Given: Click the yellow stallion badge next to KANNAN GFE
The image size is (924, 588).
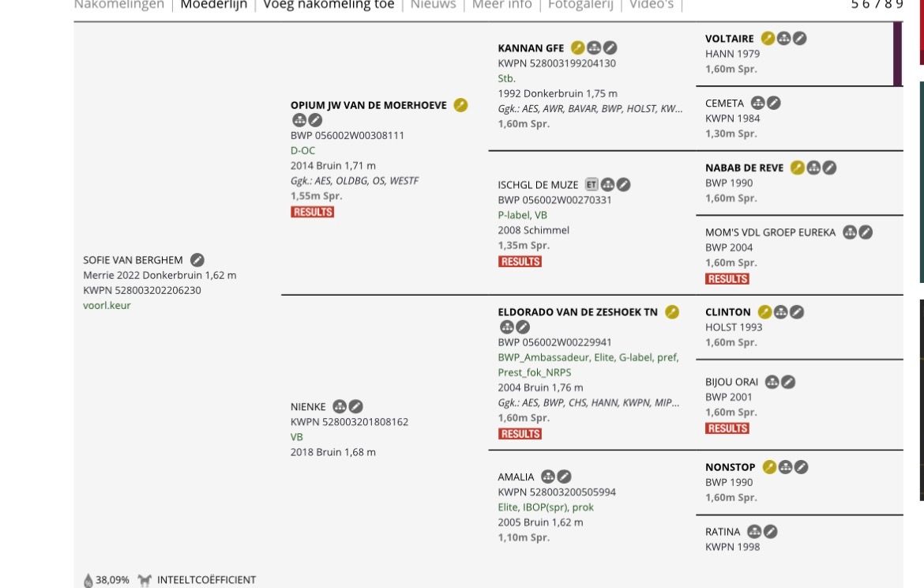Looking at the screenshot, I should click(577, 47).
